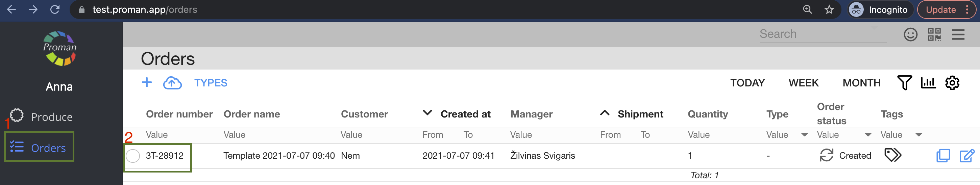Expand the Type filter dropdown

(x=804, y=135)
